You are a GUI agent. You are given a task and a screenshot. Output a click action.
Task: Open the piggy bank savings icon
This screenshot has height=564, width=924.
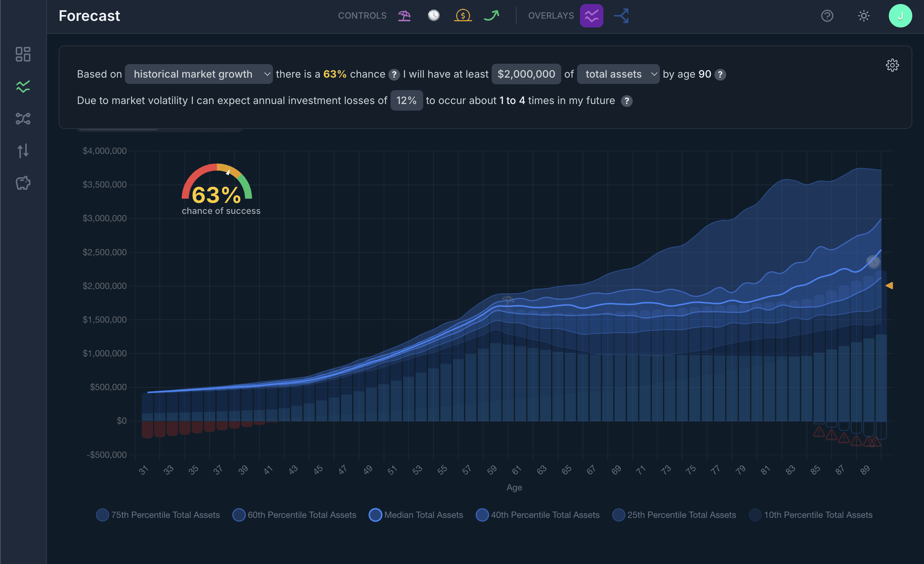tap(23, 183)
